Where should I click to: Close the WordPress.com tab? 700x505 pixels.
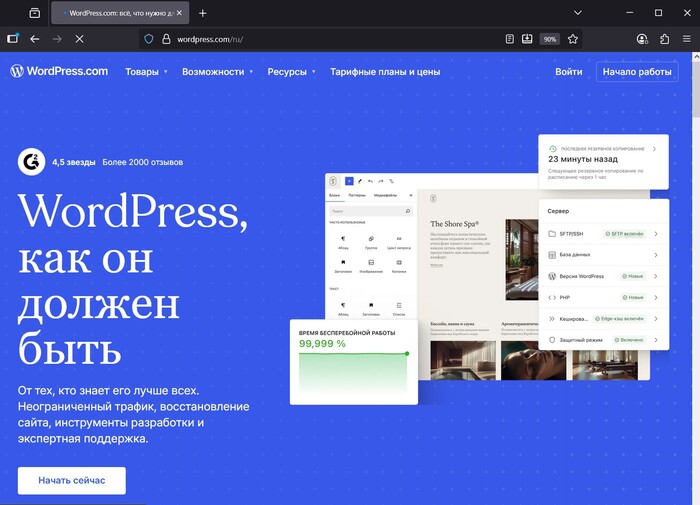pos(179,13)
